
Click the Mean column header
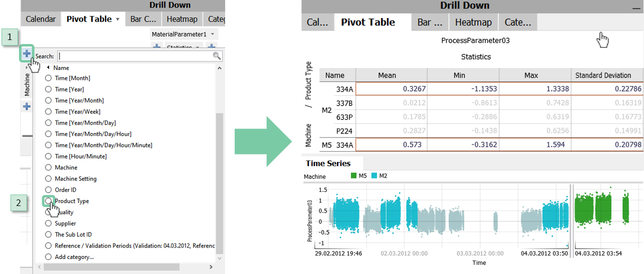point(387,75)
